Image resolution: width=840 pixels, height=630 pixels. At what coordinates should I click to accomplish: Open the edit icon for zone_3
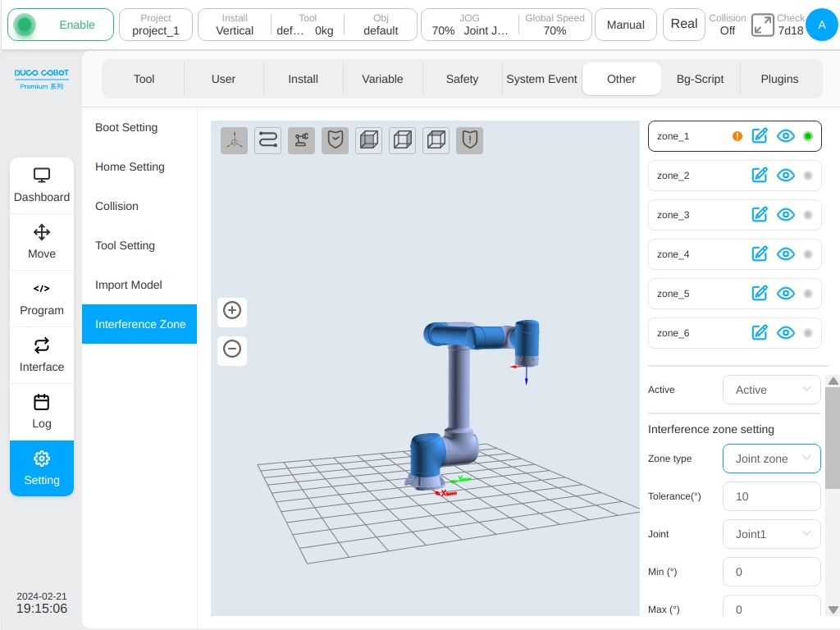pos(760,215)
